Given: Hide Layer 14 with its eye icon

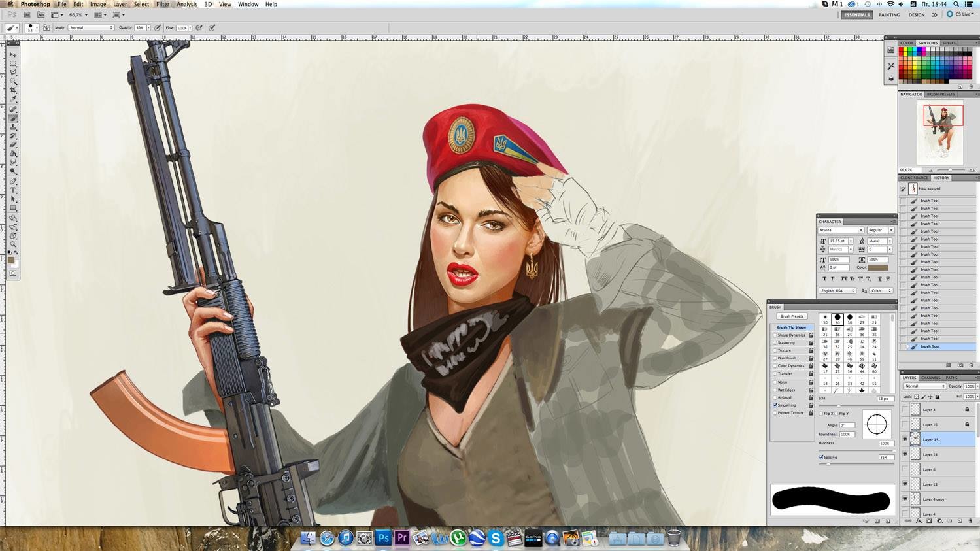Looking at the screenshot, I should tap(905, 454).
